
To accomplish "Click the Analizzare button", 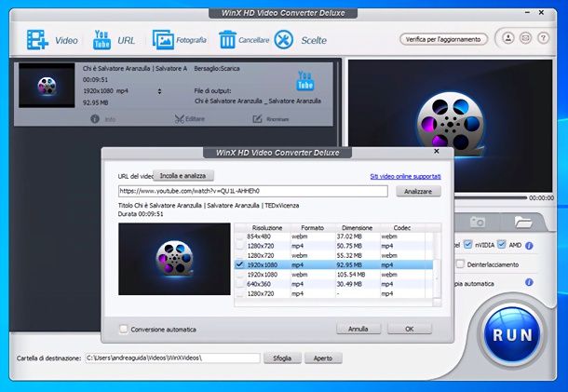I will (x=417, y=191).
